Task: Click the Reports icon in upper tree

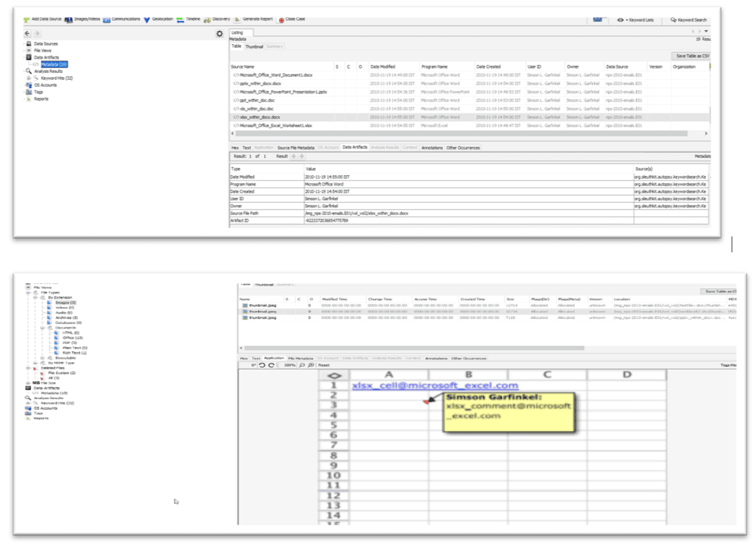Action: pos(29,99)
